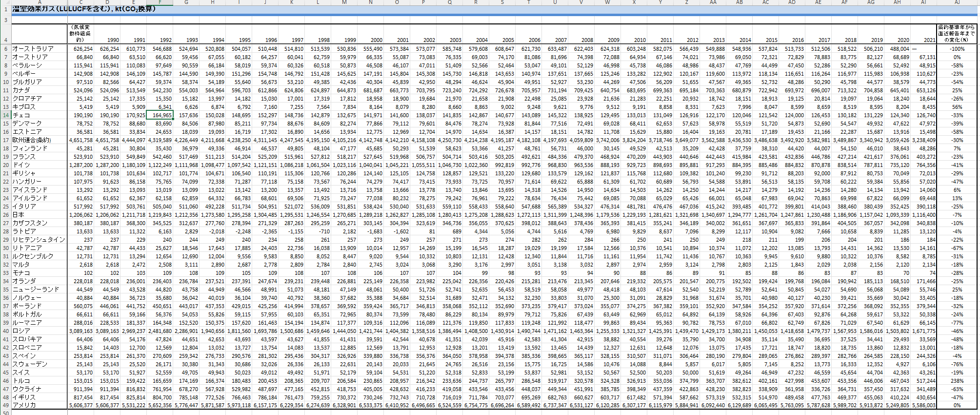Click the column AJ header
This screenshot has width=980, height=415.
(x=957, y=2)
